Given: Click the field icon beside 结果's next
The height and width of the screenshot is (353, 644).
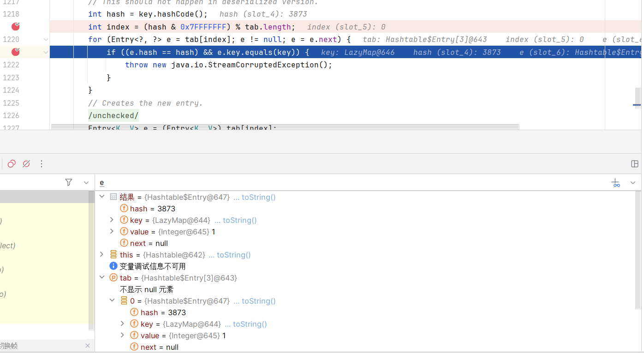Looking at the screenshot, I should [124, 243].
